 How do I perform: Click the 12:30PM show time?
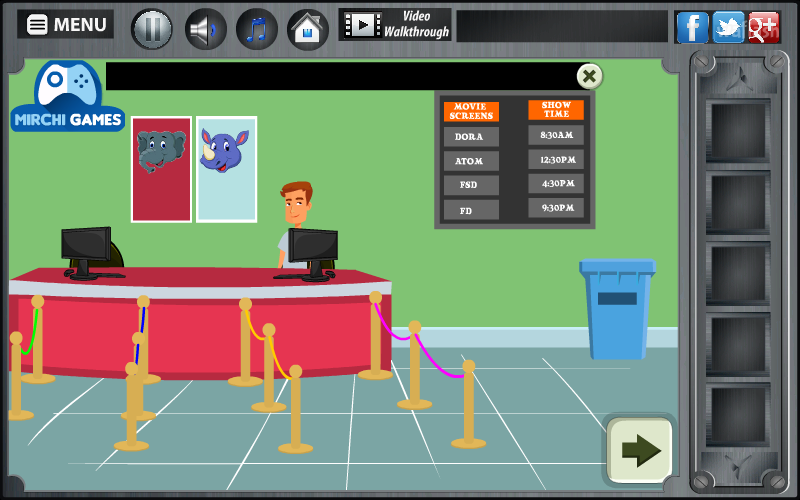[556, 160]
